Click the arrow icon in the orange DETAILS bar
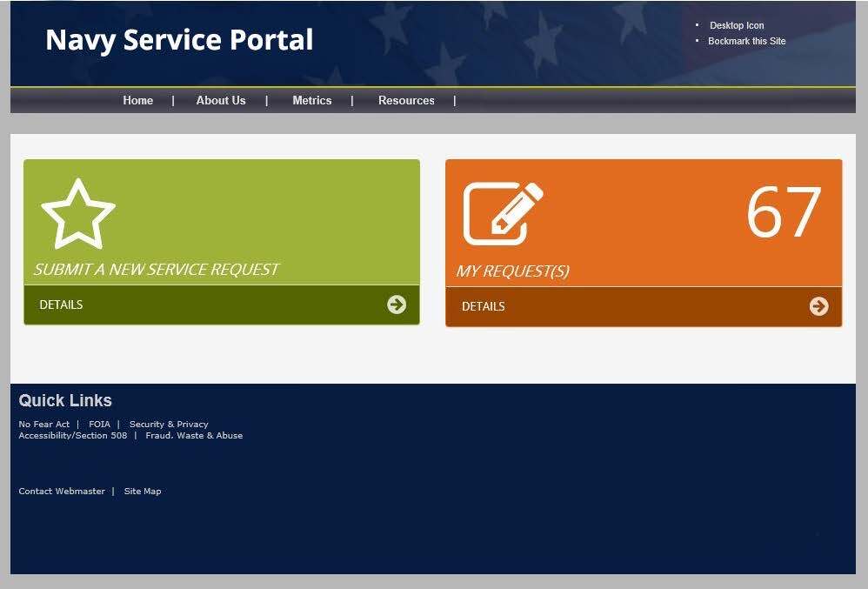The height and width of the screenshot is (589, 868). (x=818, y=306)
